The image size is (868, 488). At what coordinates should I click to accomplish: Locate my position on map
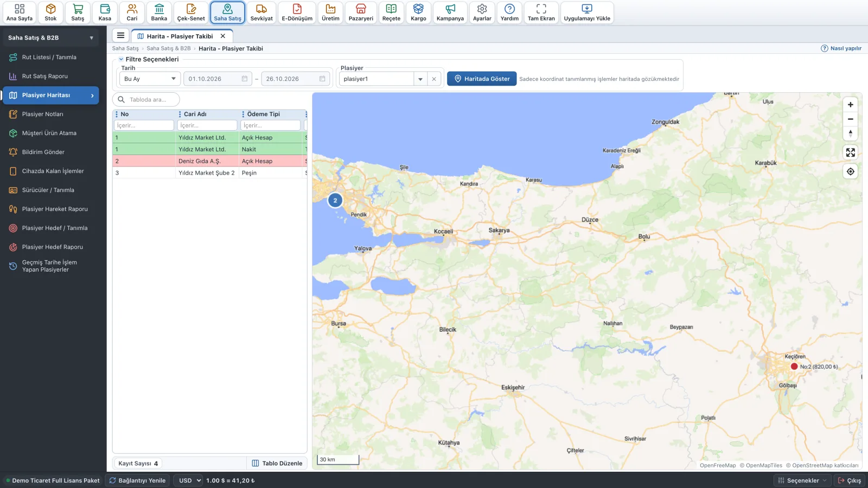click(x=851, y=171)
